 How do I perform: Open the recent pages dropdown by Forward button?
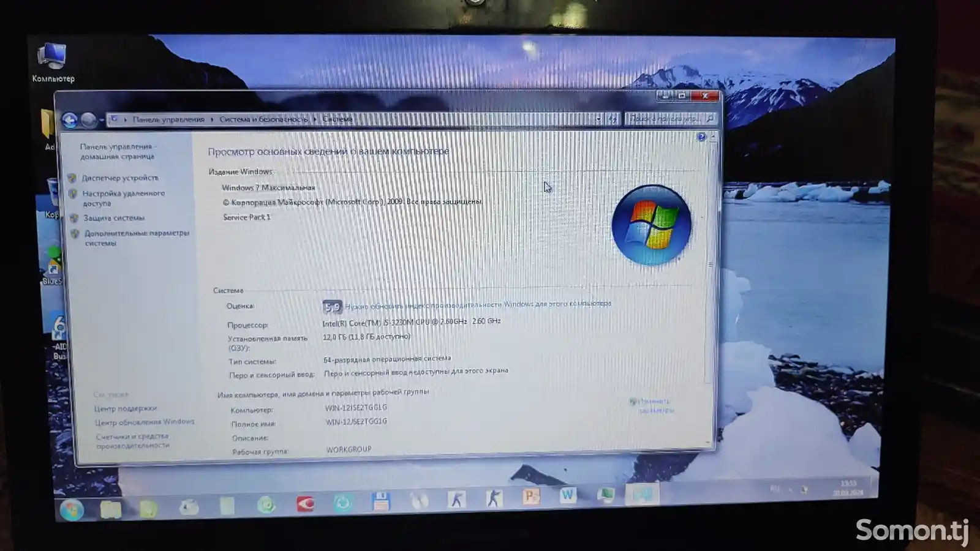click(101, 121)
